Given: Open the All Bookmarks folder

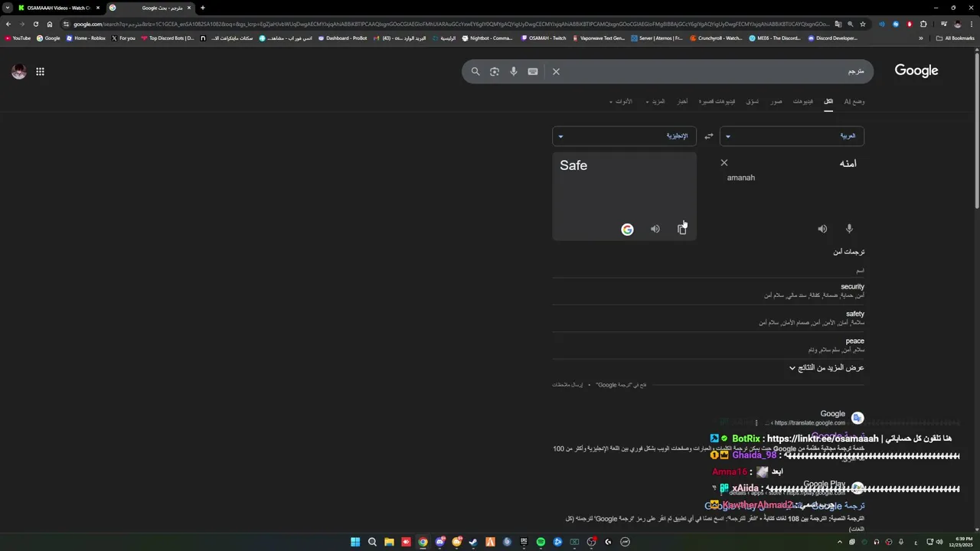Looking at the screenshot, I should pyautogui.click(x=955, y=37).
